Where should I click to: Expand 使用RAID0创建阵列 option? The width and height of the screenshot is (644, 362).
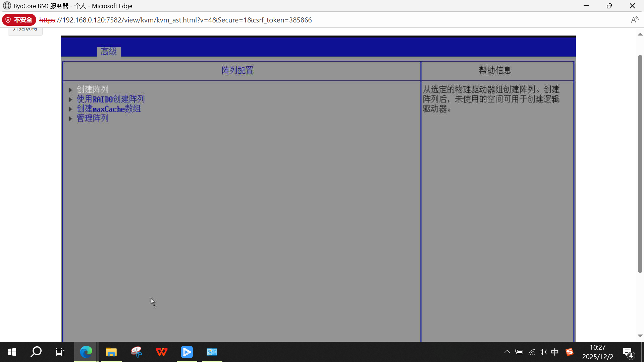[110, 99]
